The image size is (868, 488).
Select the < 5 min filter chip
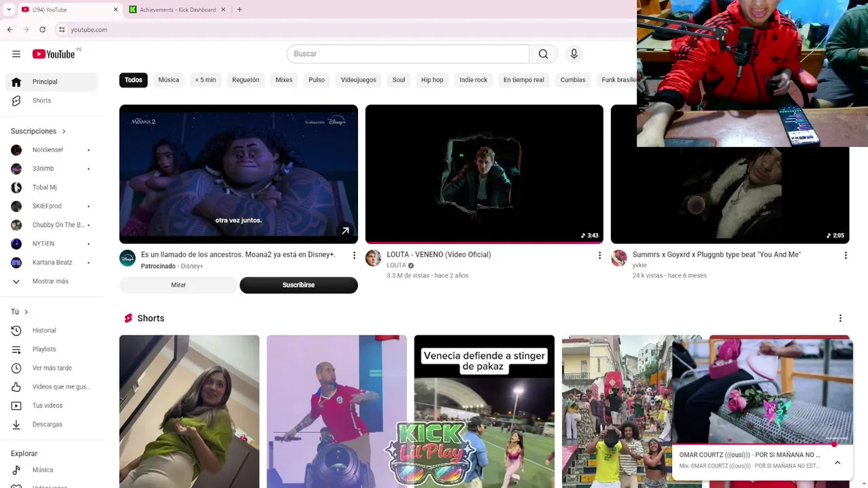(x=205, y=80)
